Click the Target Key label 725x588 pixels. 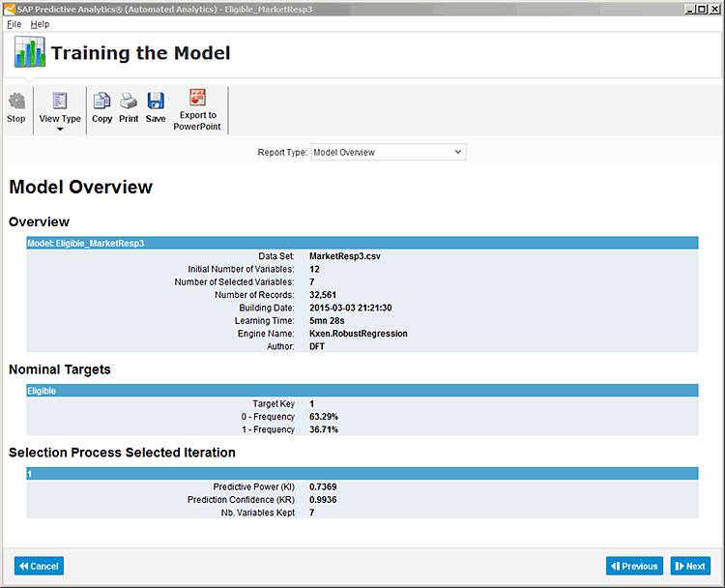point(274,404)
